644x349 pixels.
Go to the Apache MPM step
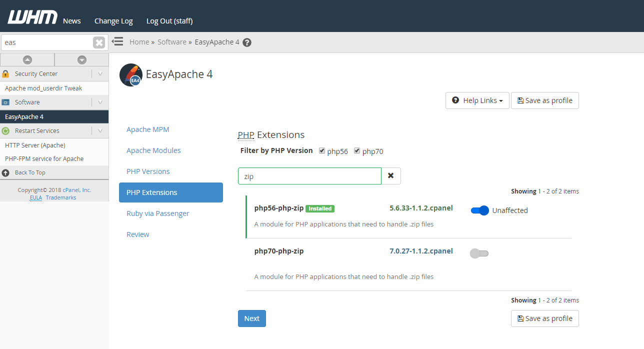(148, 129)
